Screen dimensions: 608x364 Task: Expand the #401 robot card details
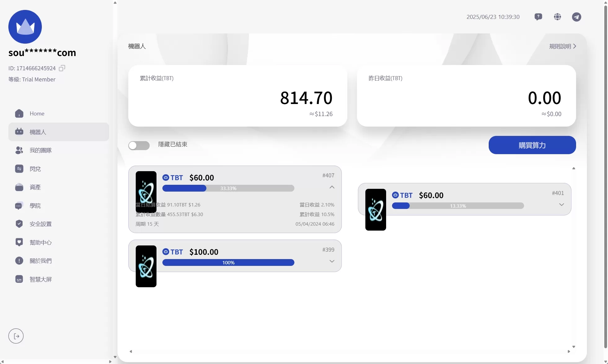click(x=562, y=205)
